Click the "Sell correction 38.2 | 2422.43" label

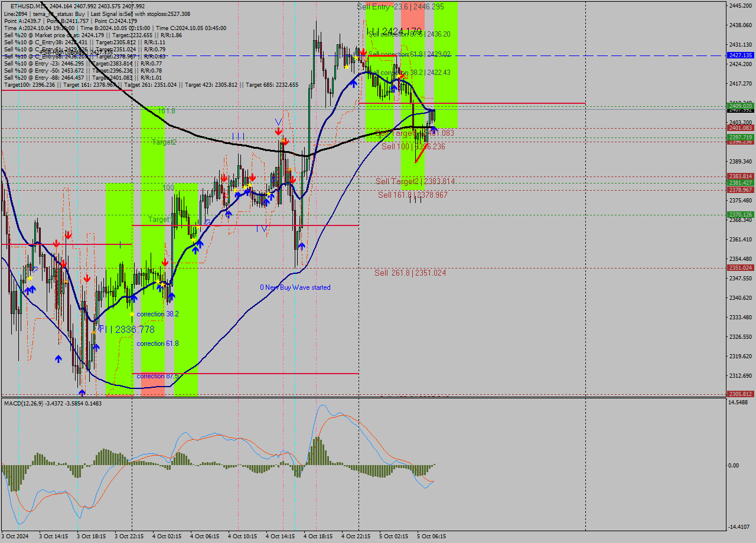tap(409, 73)
